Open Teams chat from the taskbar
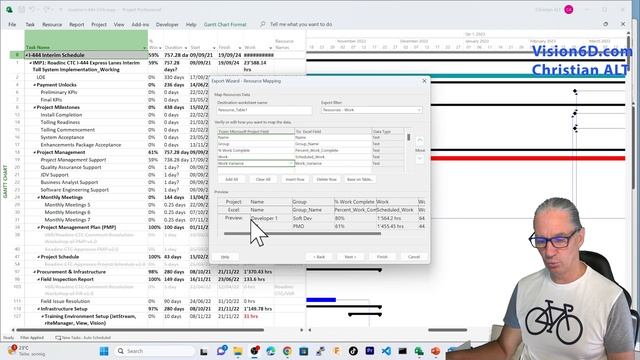 222,351
